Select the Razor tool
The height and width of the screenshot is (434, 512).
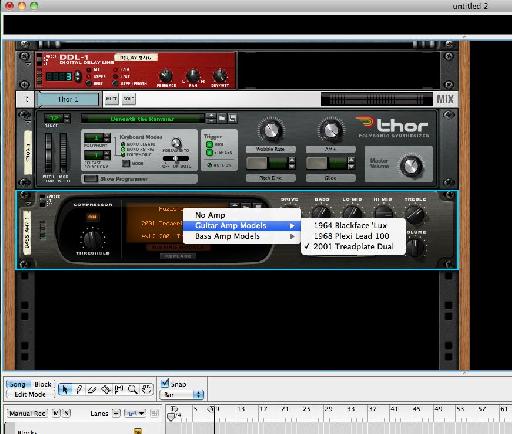coord(106,389)
